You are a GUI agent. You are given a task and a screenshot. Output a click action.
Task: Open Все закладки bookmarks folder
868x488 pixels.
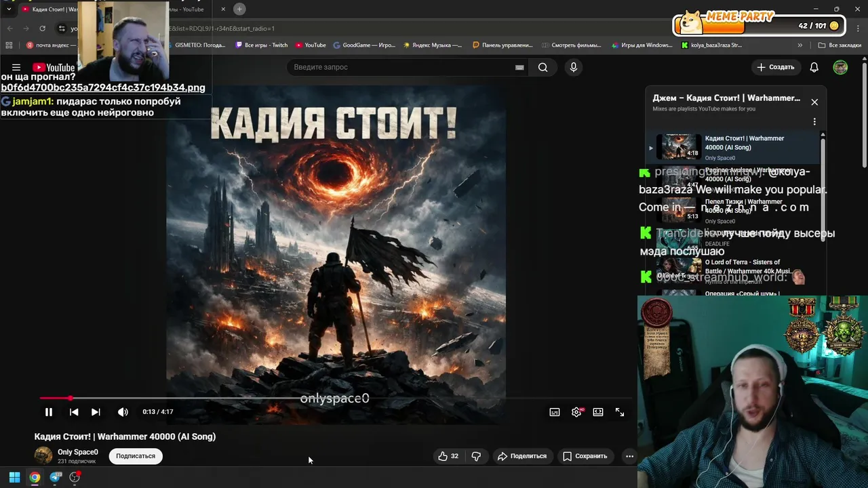(840, 45)
